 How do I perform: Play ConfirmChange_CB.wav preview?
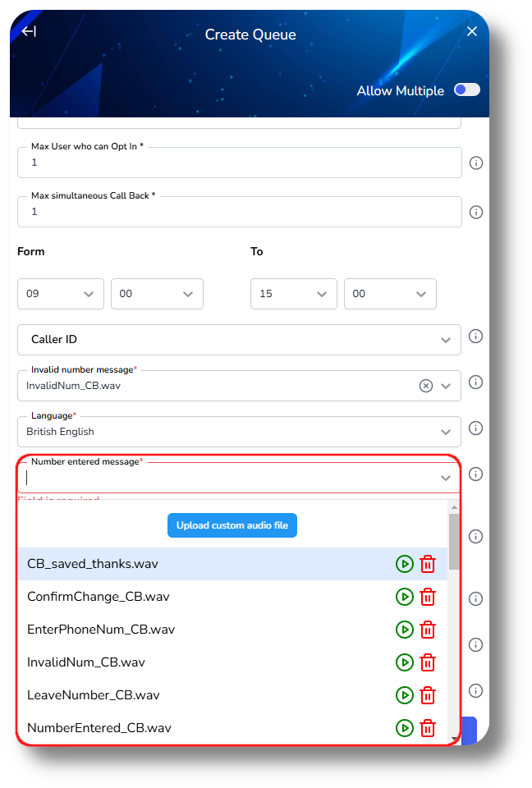click(404, 597)
